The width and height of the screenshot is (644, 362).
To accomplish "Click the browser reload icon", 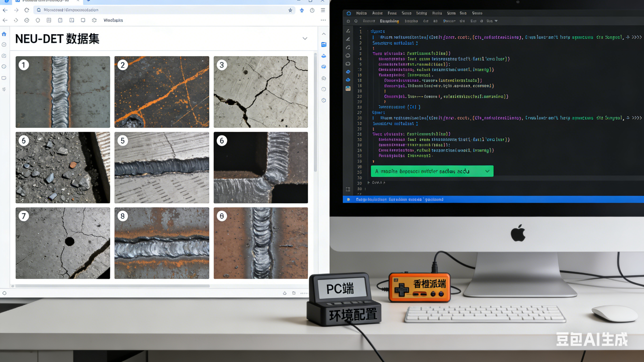I will 27,10.
